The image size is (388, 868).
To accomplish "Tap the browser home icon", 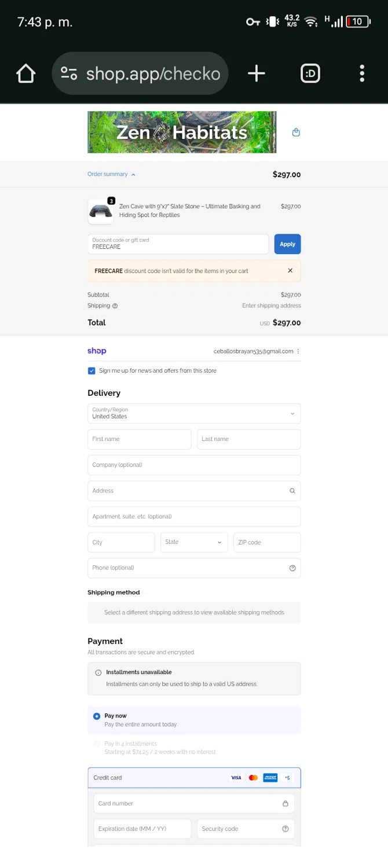I will [26, 73].
